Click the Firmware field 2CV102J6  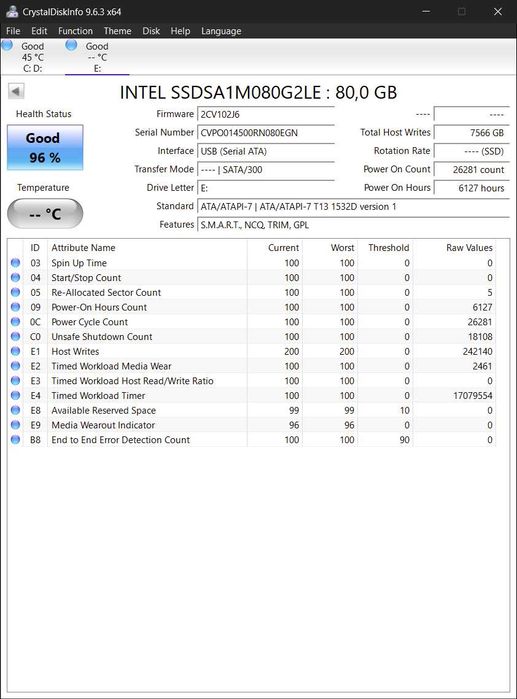pyautogui.click(x=266, y=114)
